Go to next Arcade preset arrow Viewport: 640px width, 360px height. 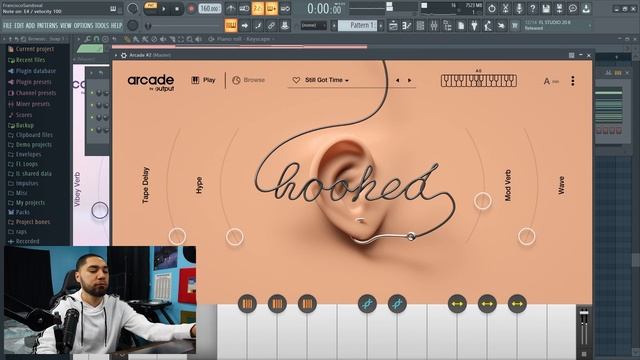pyautogui.click(x=409, y=80)
